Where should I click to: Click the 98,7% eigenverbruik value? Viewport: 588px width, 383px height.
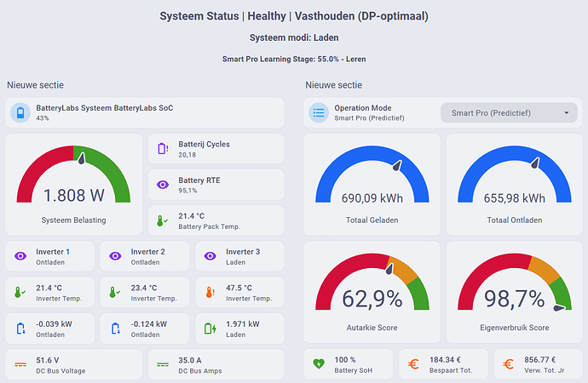pyautogui.click(x=515, y=299)
